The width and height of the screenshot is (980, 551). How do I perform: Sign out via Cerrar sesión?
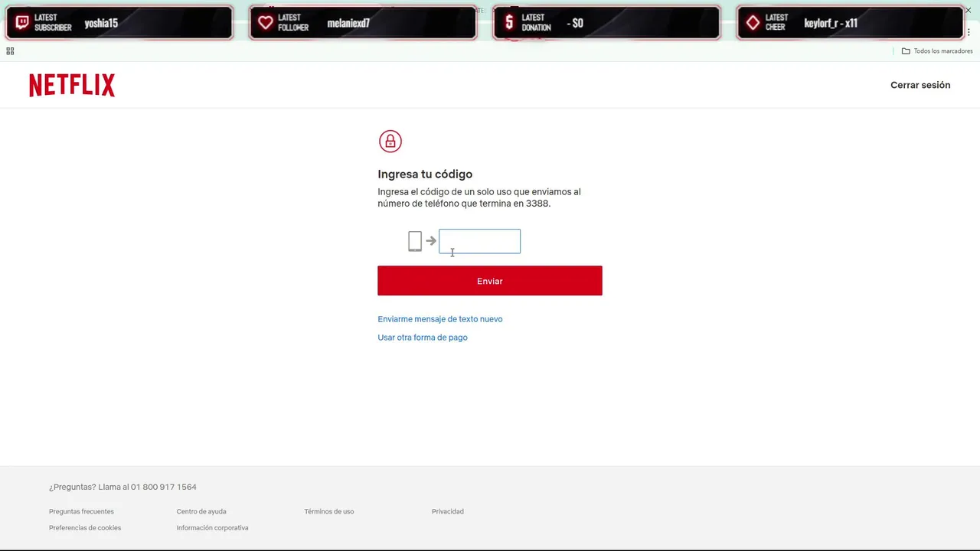[x=920, y=85]
